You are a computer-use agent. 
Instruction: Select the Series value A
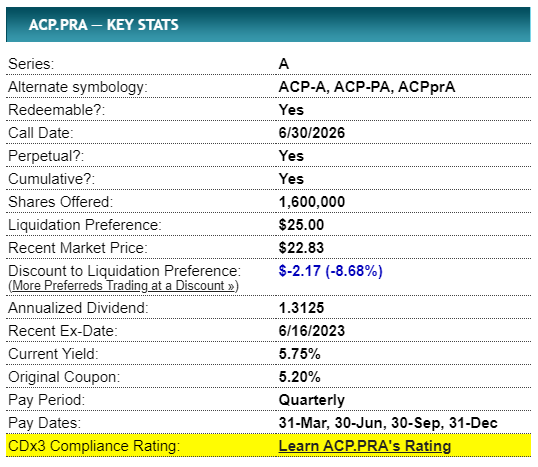(284, 64)
